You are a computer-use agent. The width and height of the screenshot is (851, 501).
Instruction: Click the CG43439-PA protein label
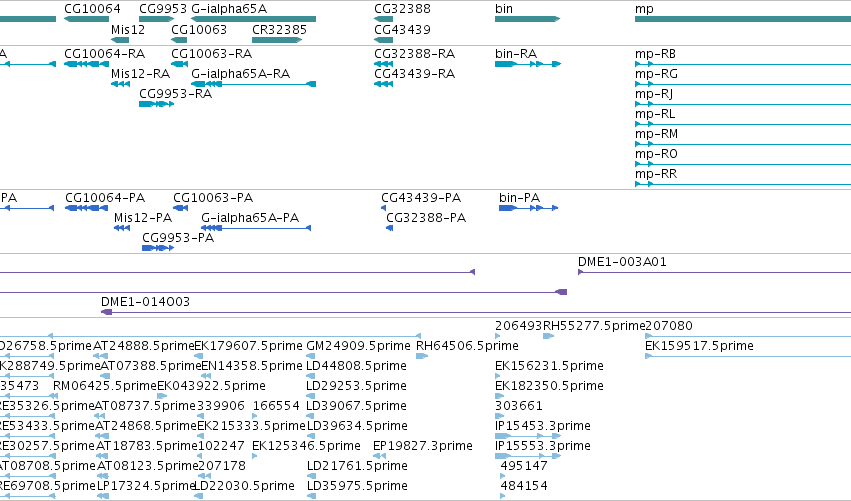(x=421, y=198)
